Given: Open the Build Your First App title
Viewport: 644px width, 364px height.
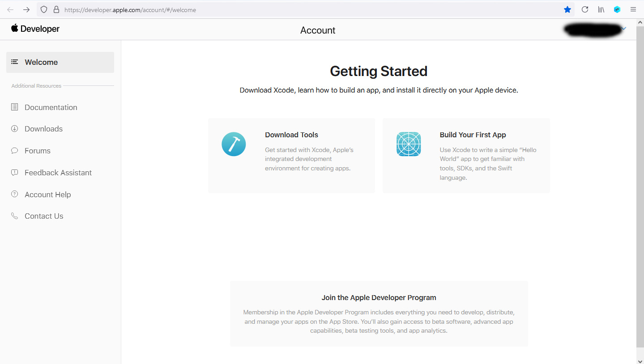Looking at the screenshot, I should (x=473, y=135).
